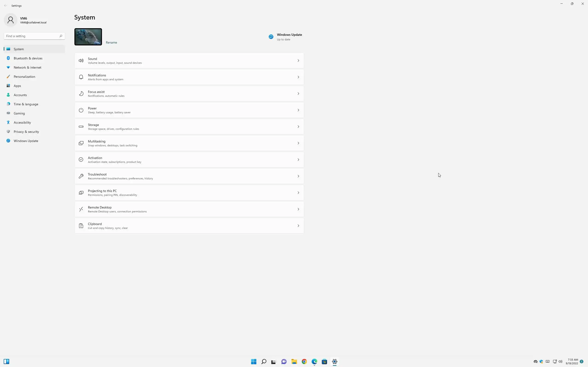Open Privacy & security in the sidebar
Screen dimensions: 588x367
click(26, 132)
